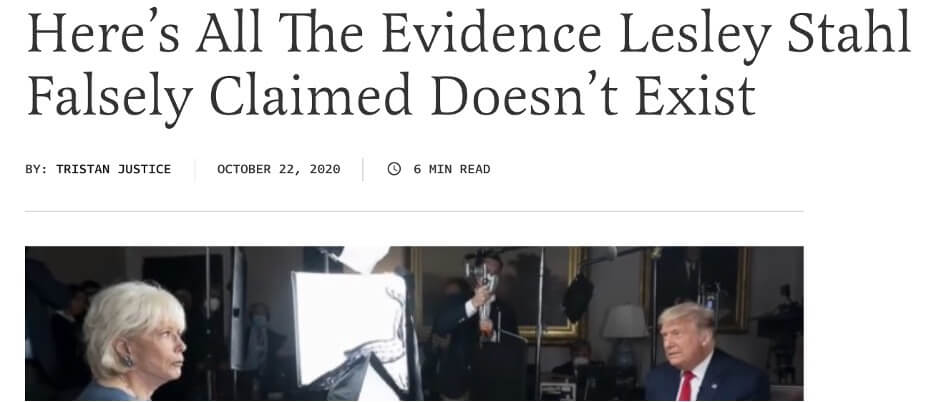Click the separator between date and read time
Screen dimensions: 936x402
click(x=363, y=170)
